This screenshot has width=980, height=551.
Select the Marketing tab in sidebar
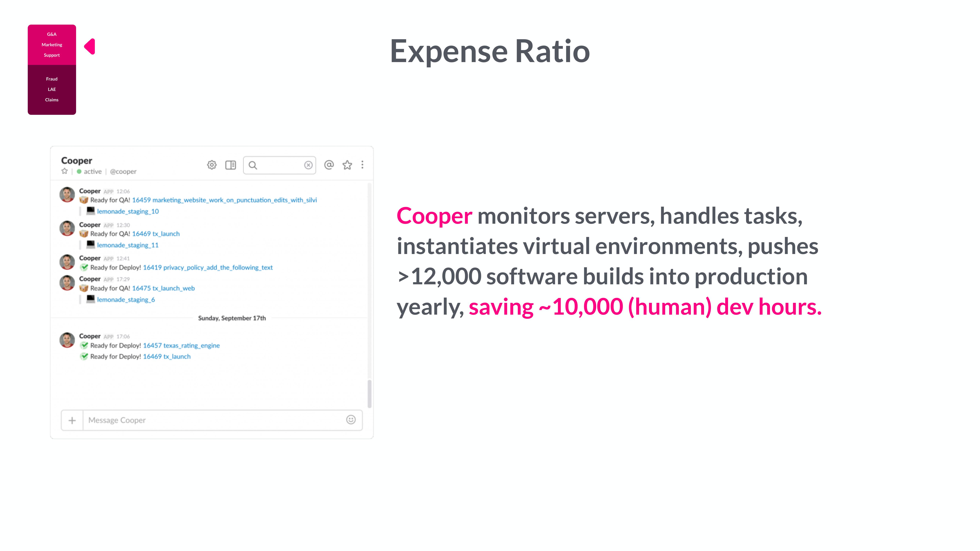click(x=52, y=44)
